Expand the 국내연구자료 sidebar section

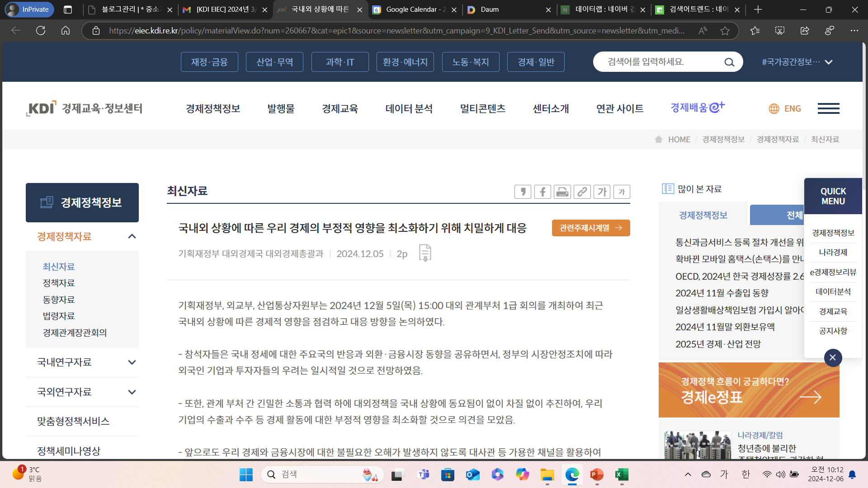coord(132,362)
